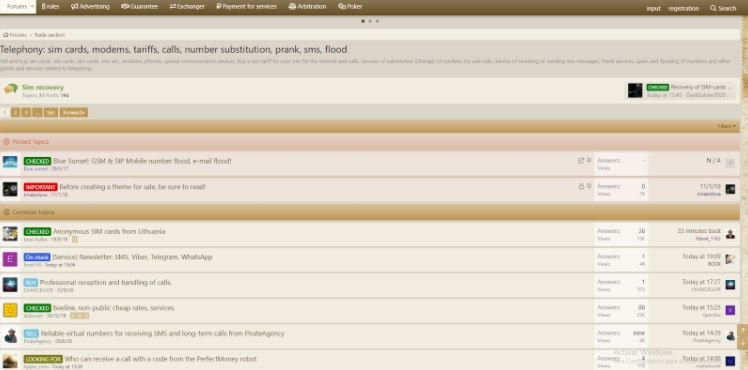
Task: Click the scroll-to-top arrow button
Action: click(x=743, y=330)
